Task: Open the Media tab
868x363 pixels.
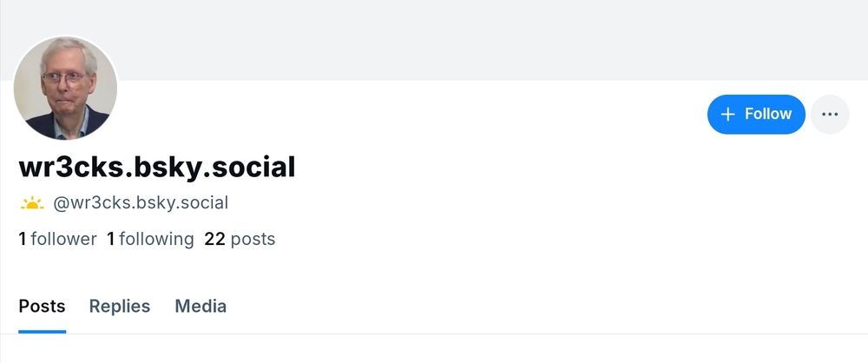Action: coord(201,306)
